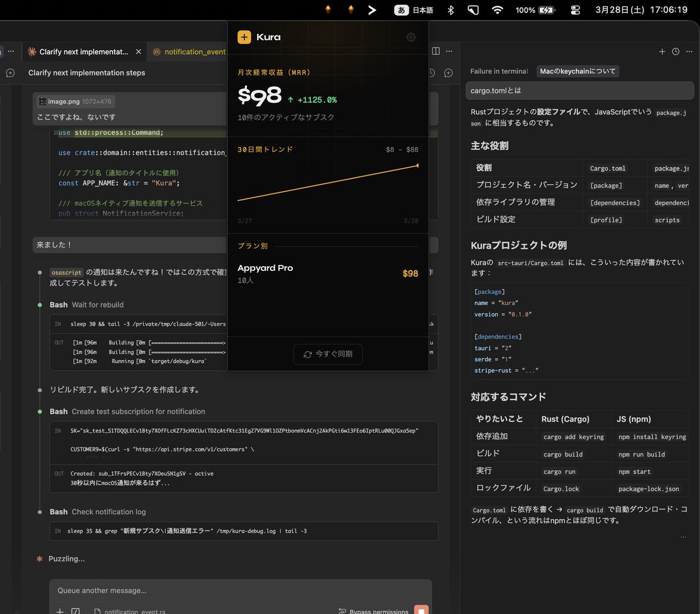Viewport: 700px width, 614px height.
Task: Focus the Queue another message input
Action: pos(240,591)
